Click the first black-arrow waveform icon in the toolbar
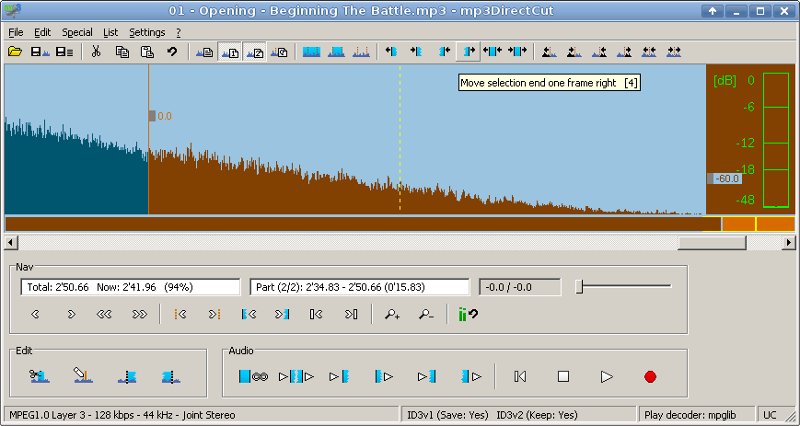This screenshot has width=800, height=426. 549,52
